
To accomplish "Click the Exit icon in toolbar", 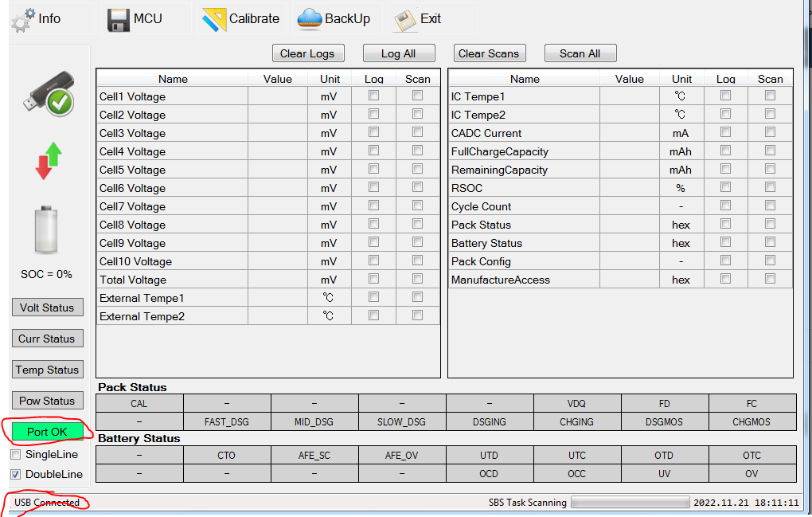I will click(405, 19).
